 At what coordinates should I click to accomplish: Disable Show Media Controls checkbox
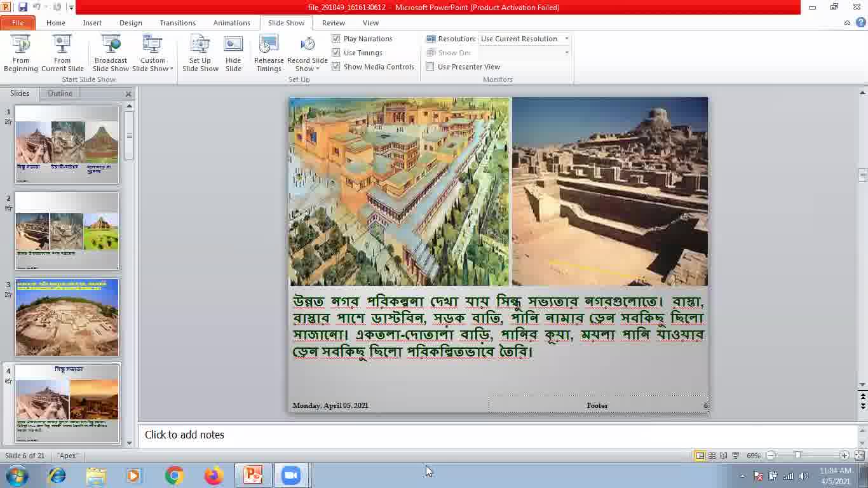pos(336,67)
